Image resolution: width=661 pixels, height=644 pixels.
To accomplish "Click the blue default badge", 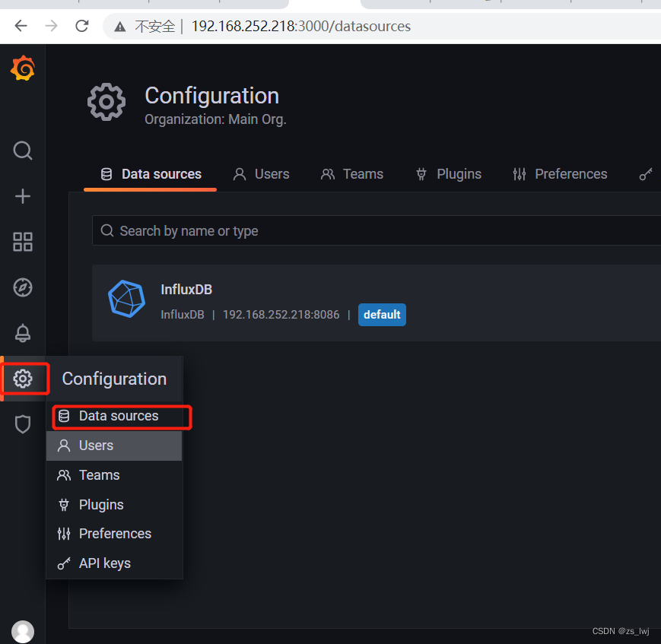I will (x=382, y=315).
